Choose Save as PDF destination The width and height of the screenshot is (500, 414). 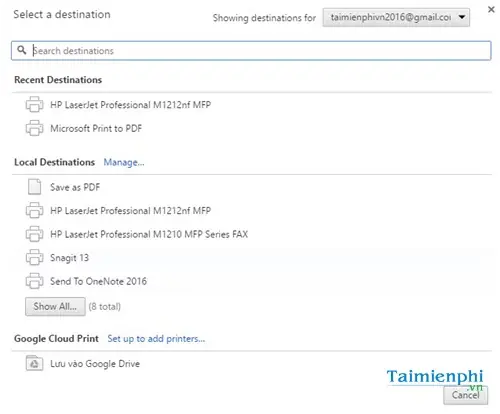tap(75, 187)
